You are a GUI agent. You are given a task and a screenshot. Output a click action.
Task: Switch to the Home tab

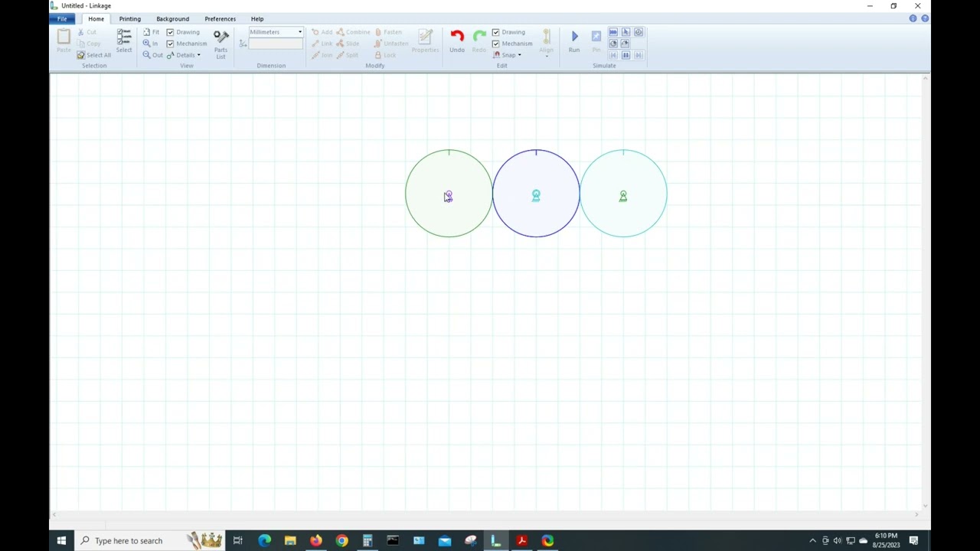pyautogui.click(x=96, y=18)
